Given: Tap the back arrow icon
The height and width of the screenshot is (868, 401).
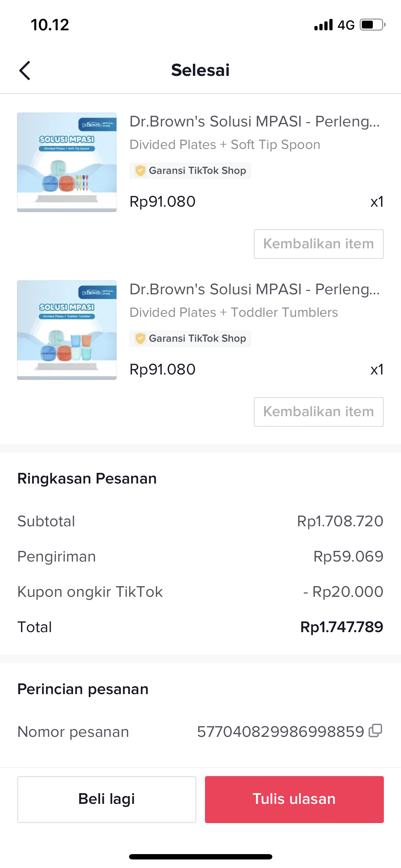Looking at the screenshot, I should tap(25, 70).
